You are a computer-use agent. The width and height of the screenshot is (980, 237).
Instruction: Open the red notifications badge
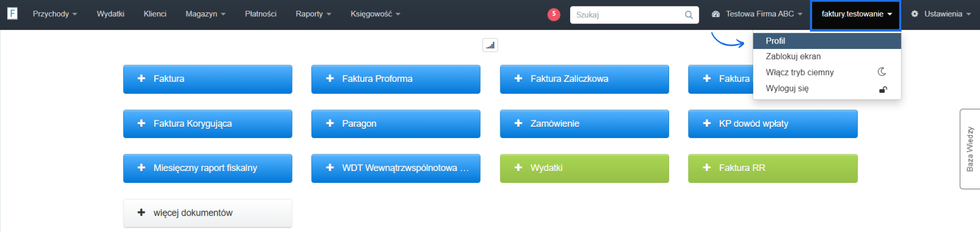coord(554,14)
